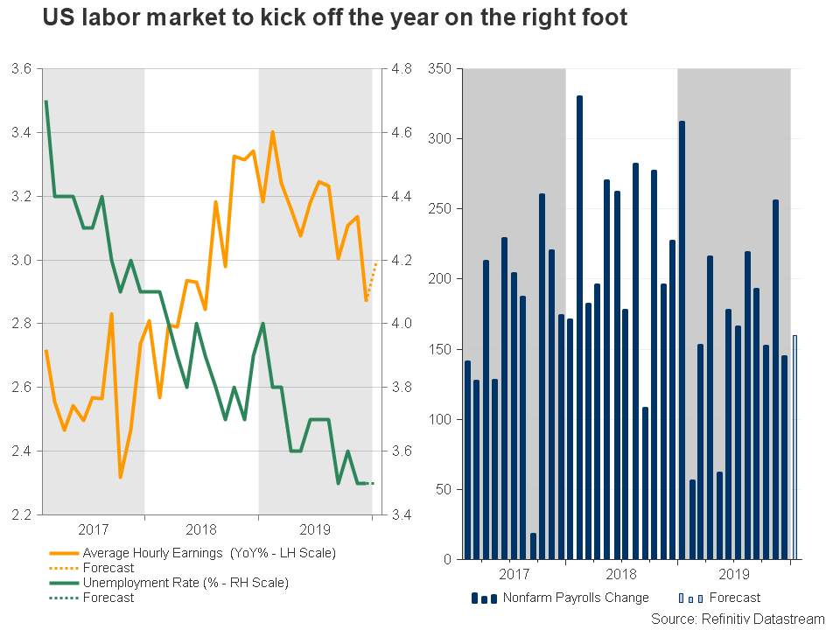
Task: Click the 2019 label on the payrolls chart axis
Action: (x=734, y=574)
